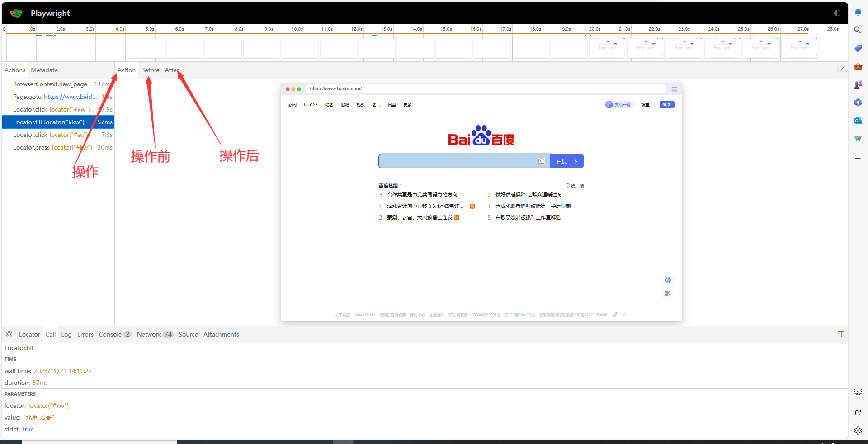Image resolution: width=868 pixels, height=444 pixels.
Task: Open the Network tab showing 74 requests
Action: point(149,334)
